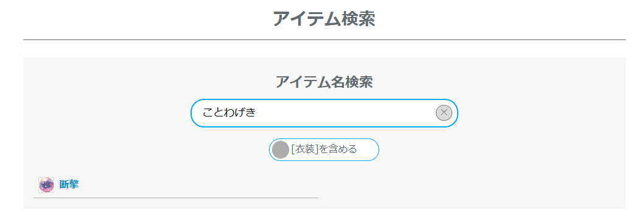Click the blue 断撃 text
This screenshot has width=644, height=222.
[69, 185]
